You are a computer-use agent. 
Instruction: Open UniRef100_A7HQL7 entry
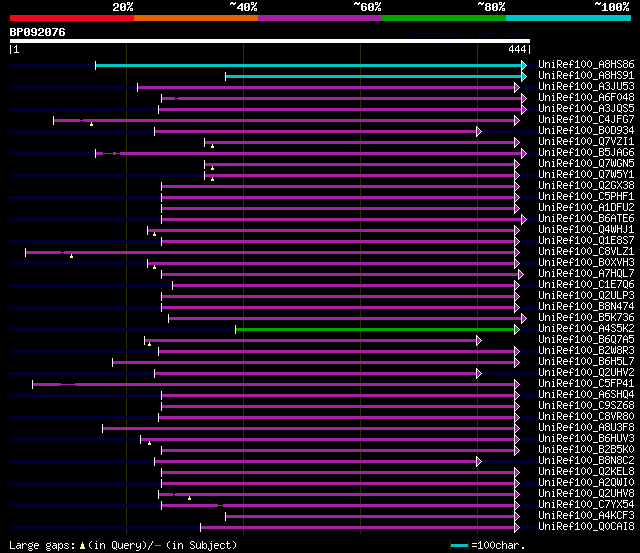(586, 274)
